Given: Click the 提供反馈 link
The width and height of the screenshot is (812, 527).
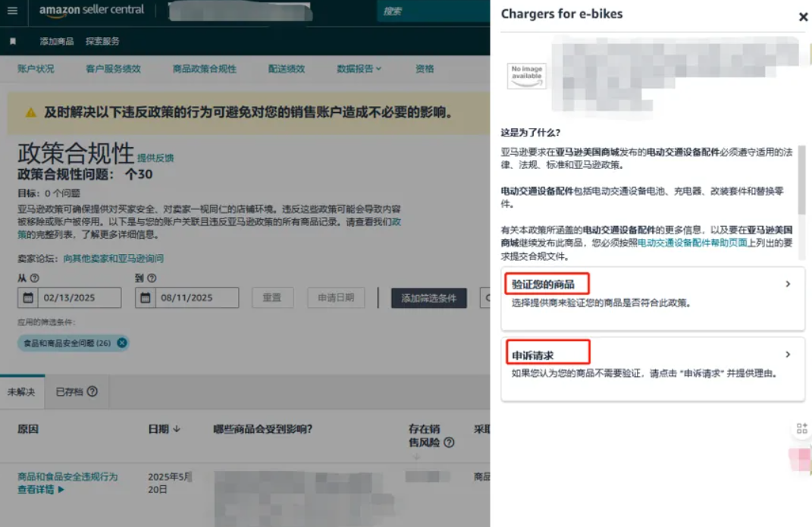Looking at the screenshot, I should click(x=155, y=158).
